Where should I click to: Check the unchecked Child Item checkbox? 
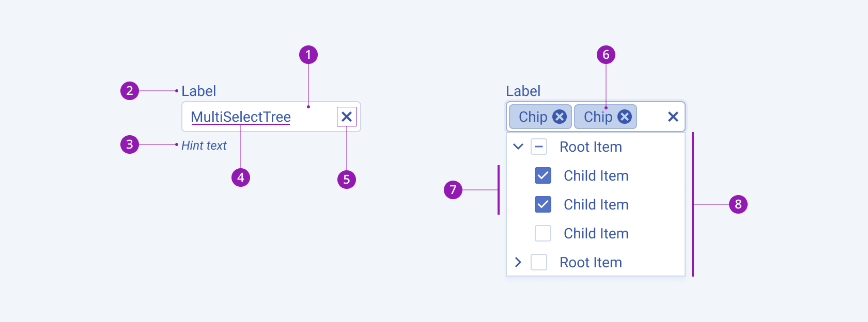click(542, 233)
